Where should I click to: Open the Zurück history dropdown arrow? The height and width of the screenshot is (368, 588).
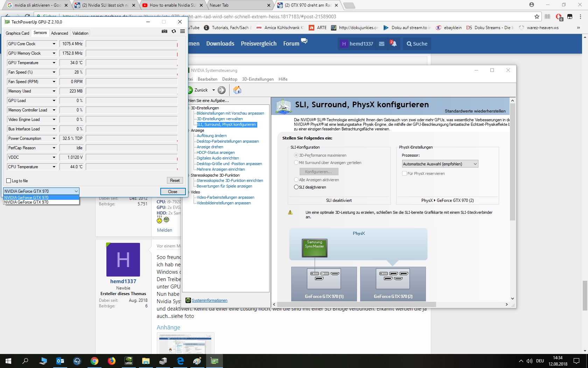tap(213, 90)
